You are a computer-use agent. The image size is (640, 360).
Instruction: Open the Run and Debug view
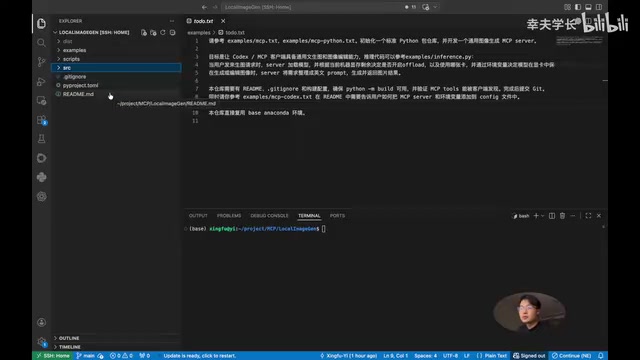(x=41, y=81)
